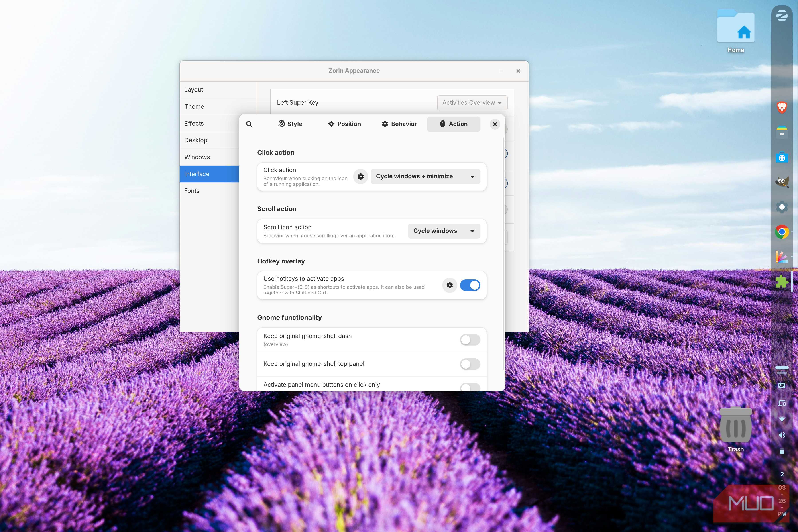
Task: Switch to the Position tab
Action: tap(344, 124)
